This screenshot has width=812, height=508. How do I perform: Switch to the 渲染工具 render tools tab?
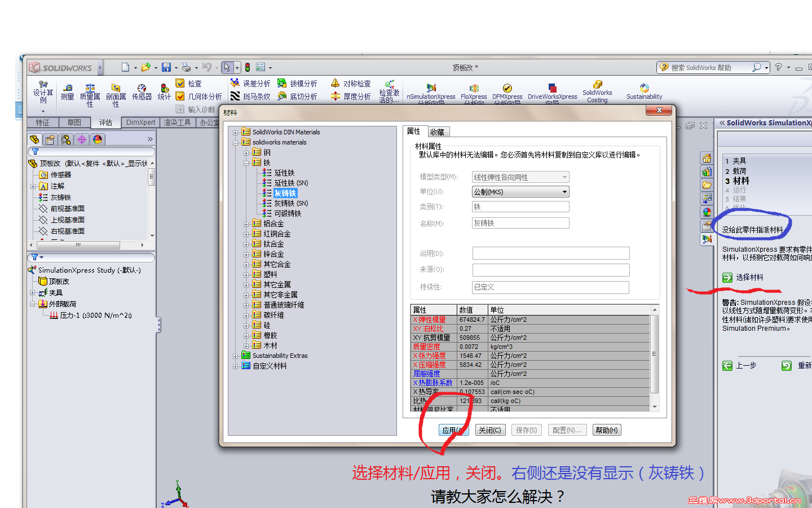(177, 122)
